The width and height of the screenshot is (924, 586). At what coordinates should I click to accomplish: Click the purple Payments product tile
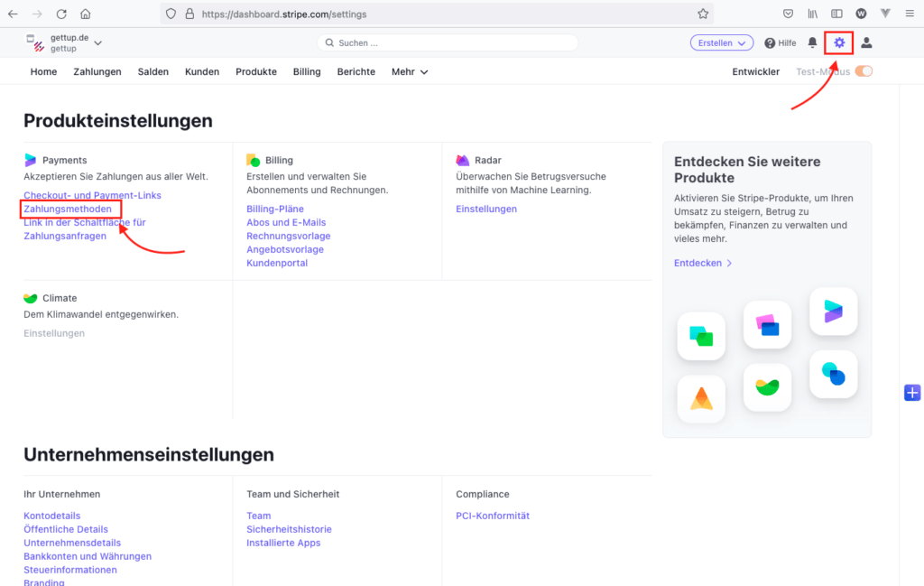click(x=833, y=312)
